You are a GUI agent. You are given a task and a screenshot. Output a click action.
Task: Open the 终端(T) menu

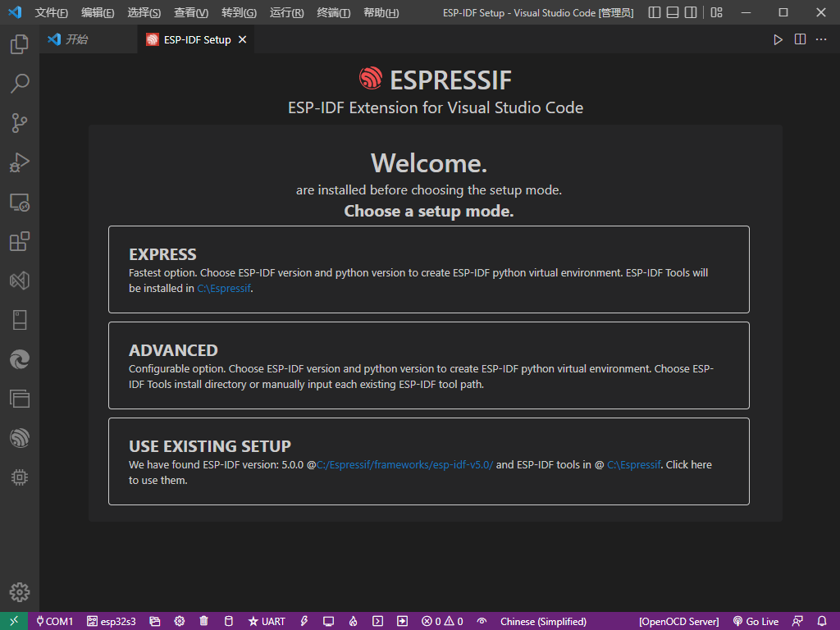click(334, 12)
